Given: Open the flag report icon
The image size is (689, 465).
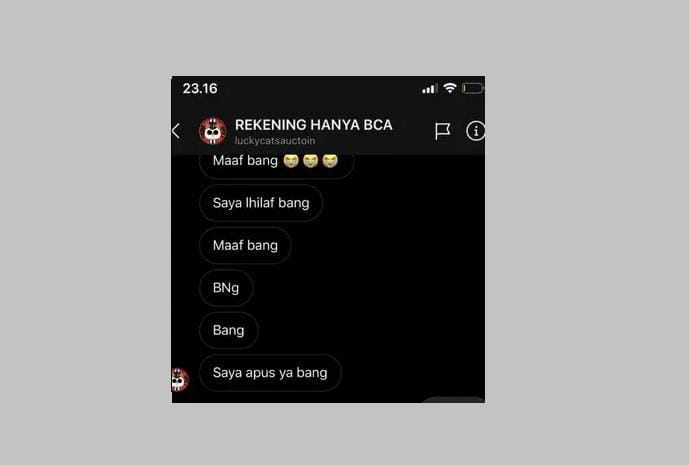Looking at the screenshot, I should [x=442, y=131].
